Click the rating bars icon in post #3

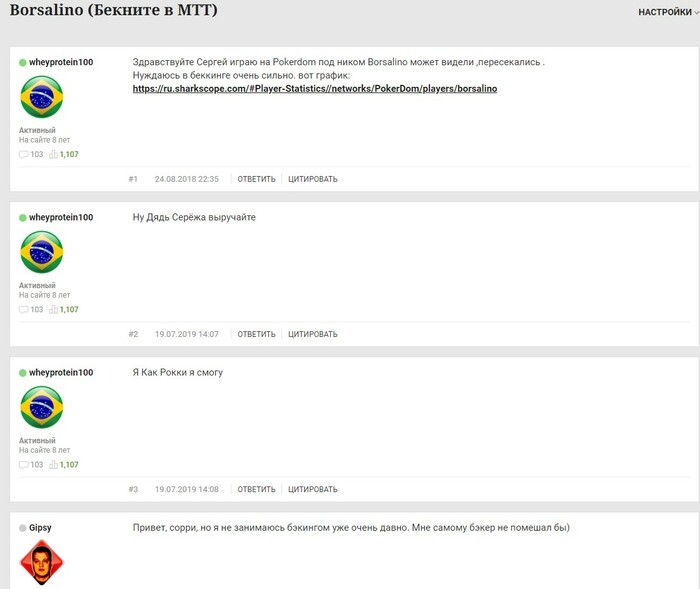click(53, 464)
